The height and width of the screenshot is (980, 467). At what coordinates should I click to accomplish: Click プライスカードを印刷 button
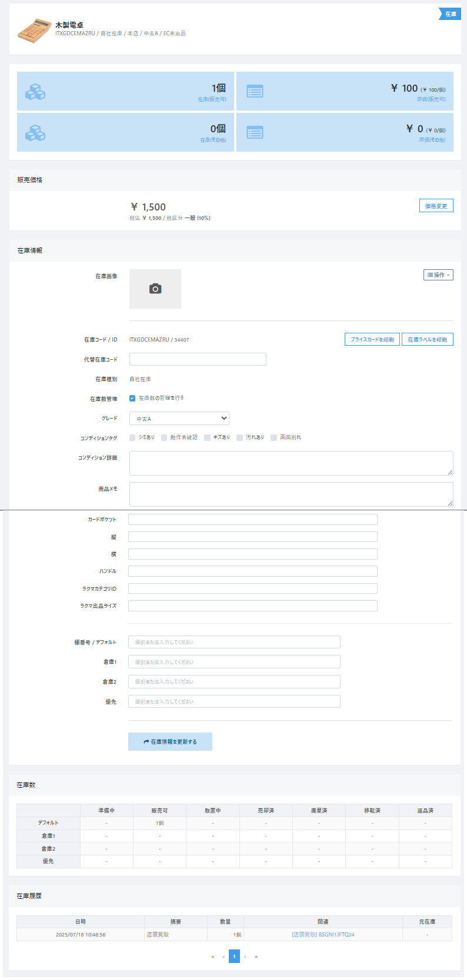point(372,339)
